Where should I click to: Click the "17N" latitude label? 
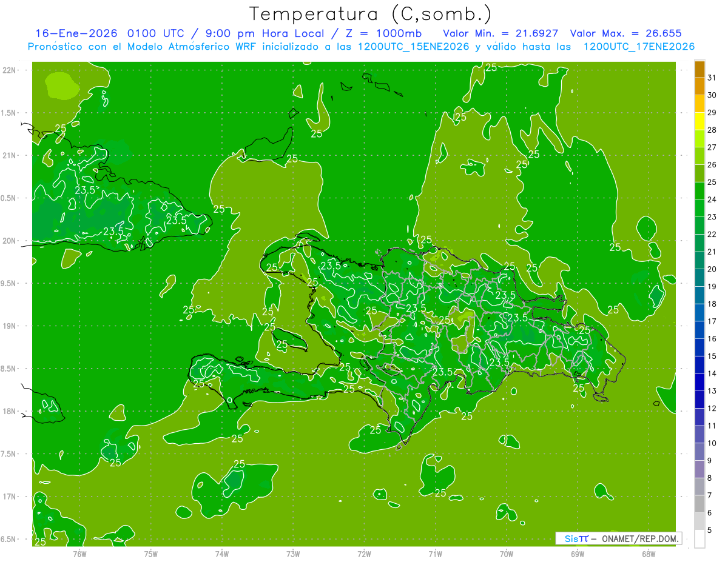click(x=10, y=497)
